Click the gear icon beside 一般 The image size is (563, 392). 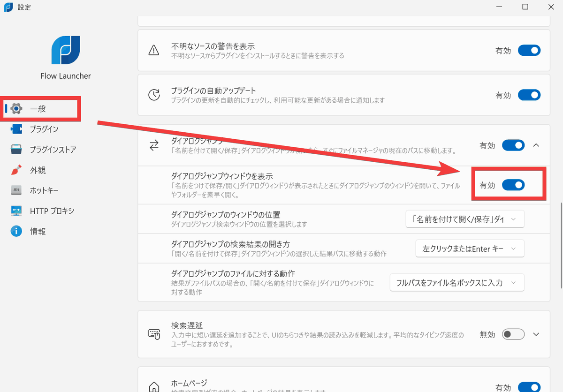(17, 108)
